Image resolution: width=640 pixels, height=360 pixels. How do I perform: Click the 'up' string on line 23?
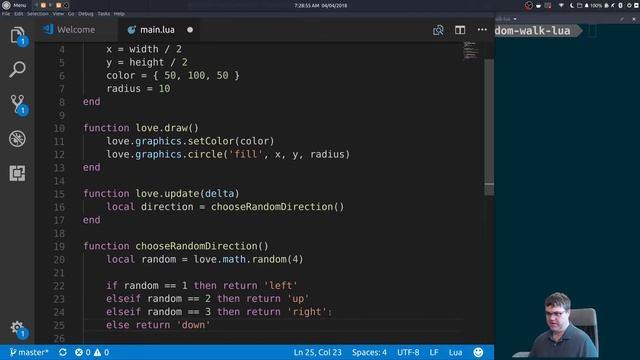point(298,298)
